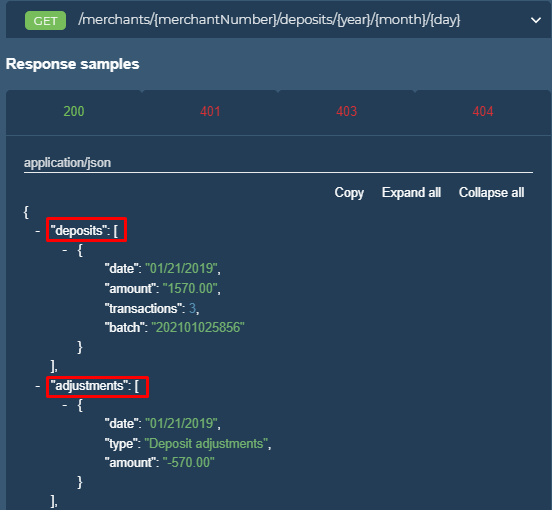Screen dimensions: 552x510
Task: Click the transactions count value 3
Action: click(192, 308)
